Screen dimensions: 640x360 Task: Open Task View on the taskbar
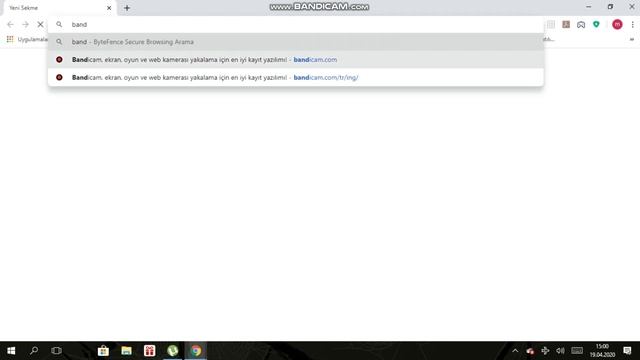click(x=56, y=351)
